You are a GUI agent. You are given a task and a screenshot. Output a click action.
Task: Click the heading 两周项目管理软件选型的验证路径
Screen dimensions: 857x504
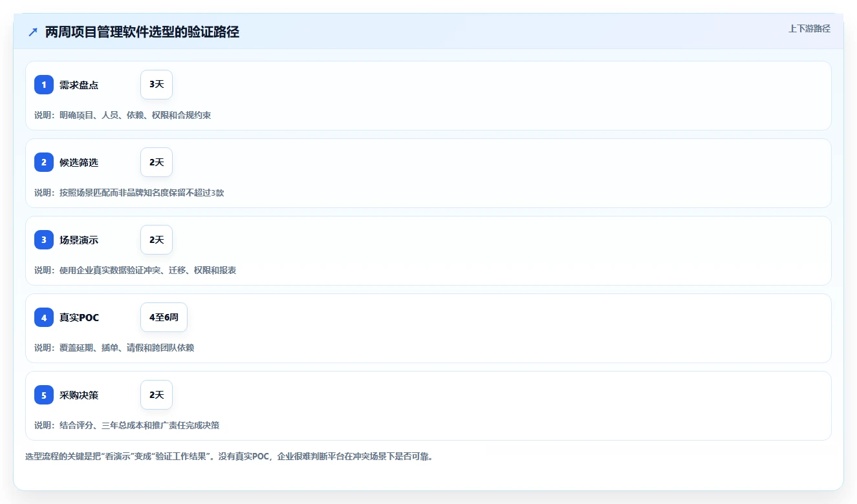click(142, 32)
